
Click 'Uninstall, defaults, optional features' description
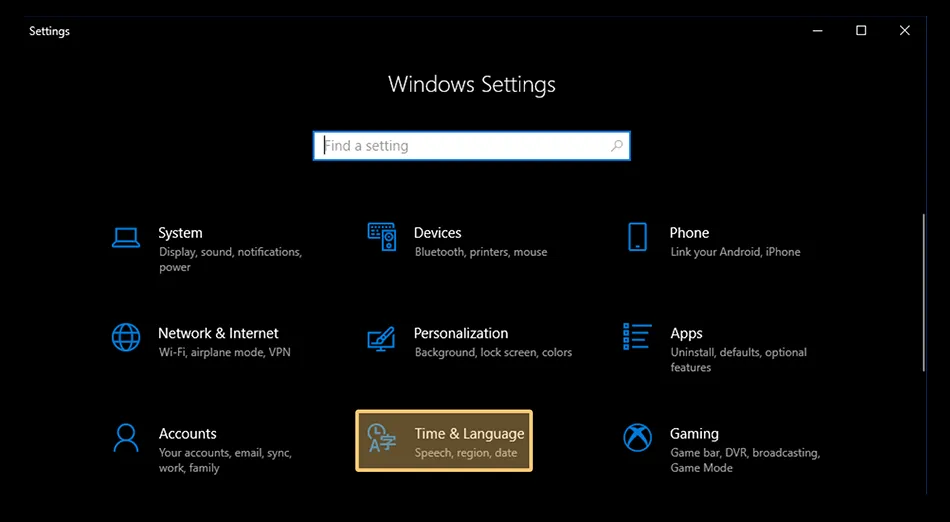[739, 360]
